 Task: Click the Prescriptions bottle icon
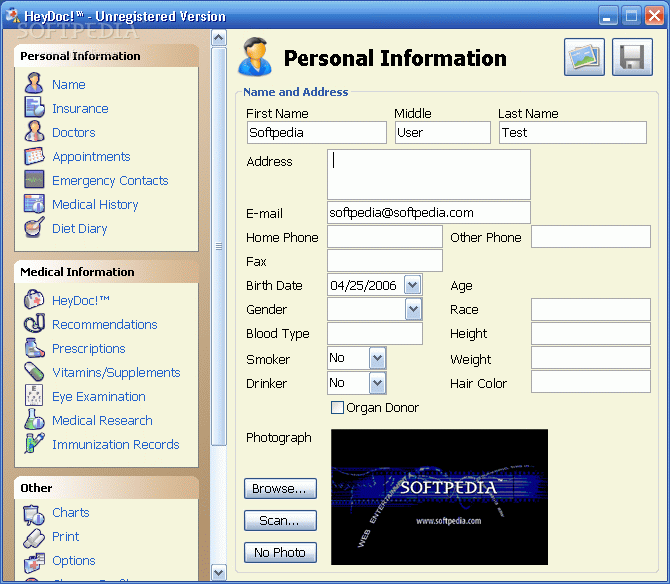pos(34,348)
